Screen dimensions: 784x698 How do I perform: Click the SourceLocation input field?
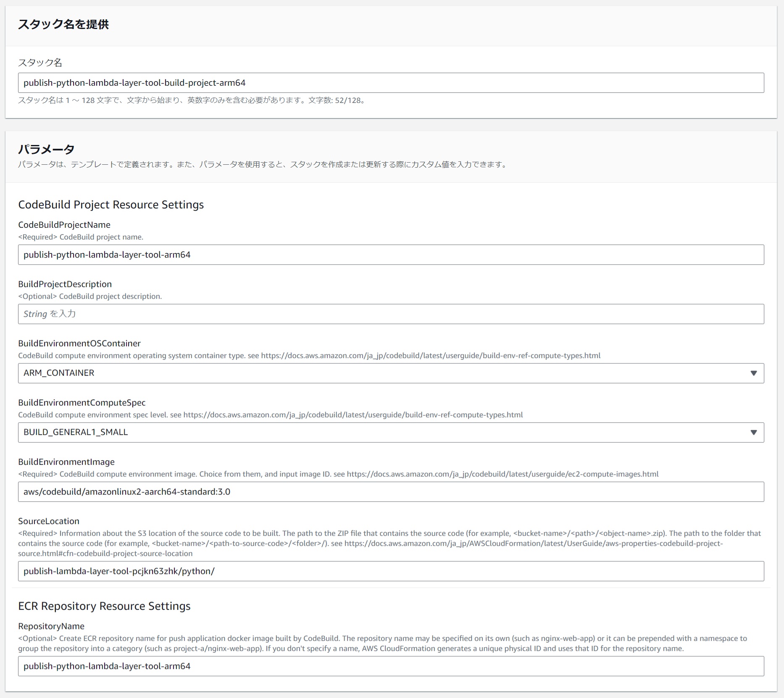391,571
